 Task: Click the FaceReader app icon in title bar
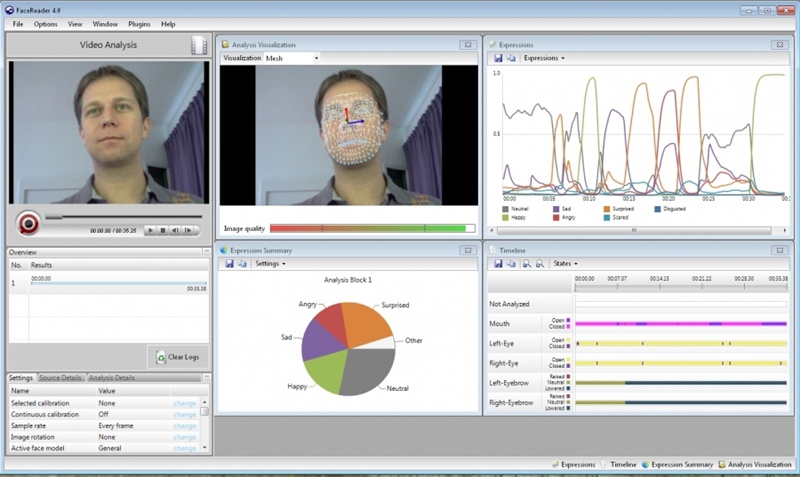(9, 10)
